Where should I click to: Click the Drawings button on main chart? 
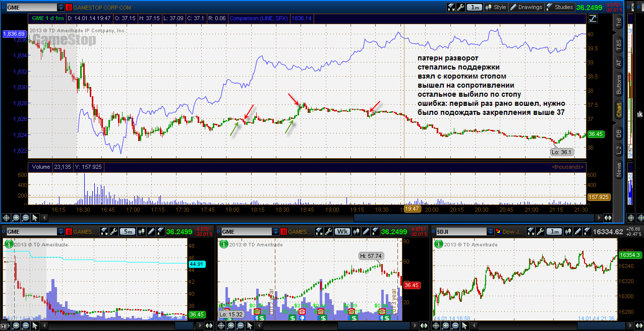(x=526, y=7)
